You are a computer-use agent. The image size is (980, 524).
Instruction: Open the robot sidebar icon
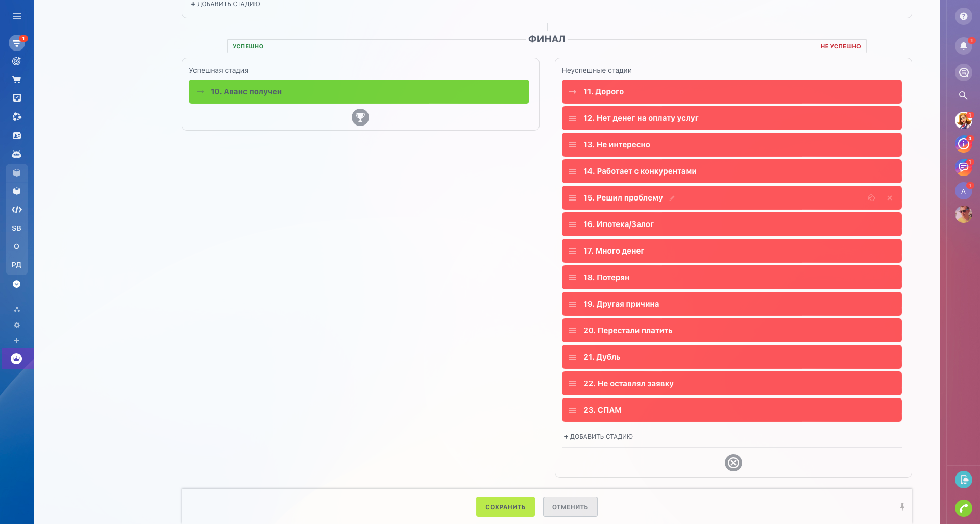tap(17, 154)
